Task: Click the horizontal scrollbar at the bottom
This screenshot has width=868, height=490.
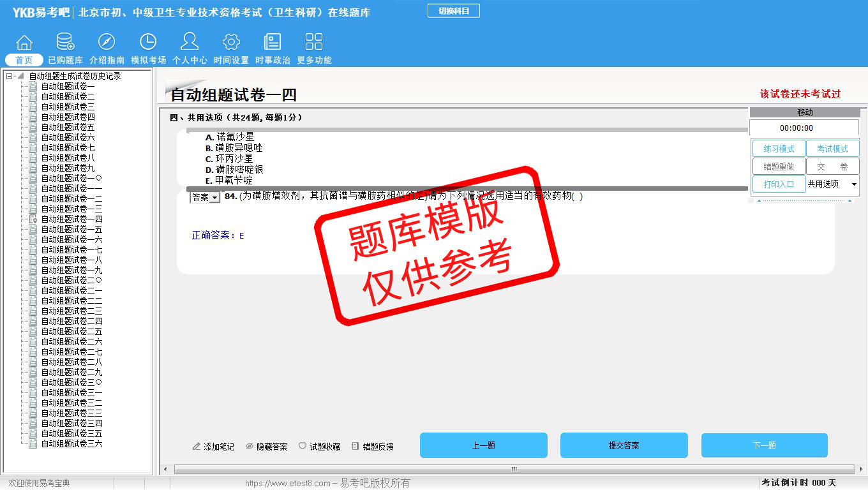Action: tap(514, 470)
